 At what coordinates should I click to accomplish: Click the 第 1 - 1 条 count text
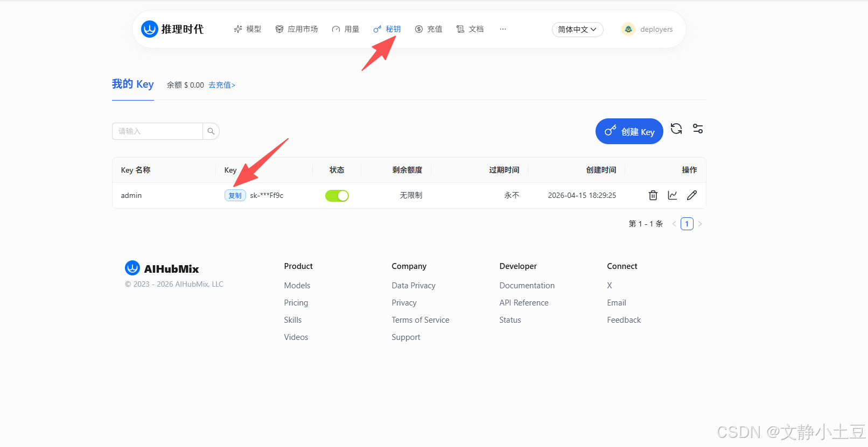pyautogui.click(x=646, y=224)
